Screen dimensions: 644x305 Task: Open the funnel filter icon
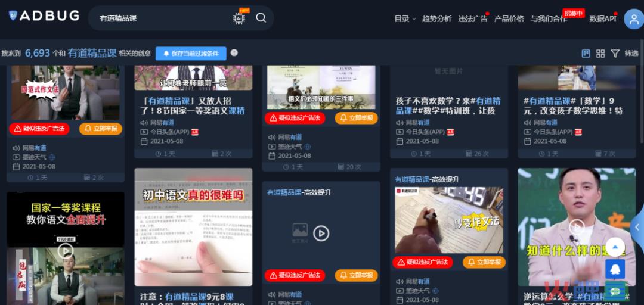[615, 54]
